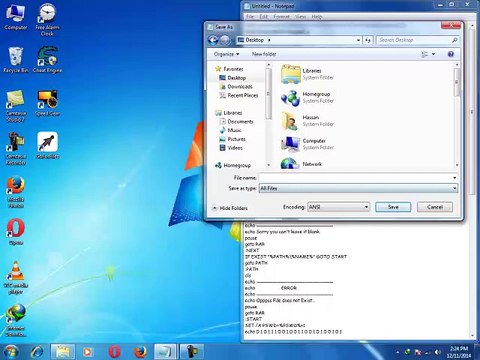The height and width of the screenshot is (360, 480).
Task: Collapse with Hide Folders
Action: coord(230,208)
